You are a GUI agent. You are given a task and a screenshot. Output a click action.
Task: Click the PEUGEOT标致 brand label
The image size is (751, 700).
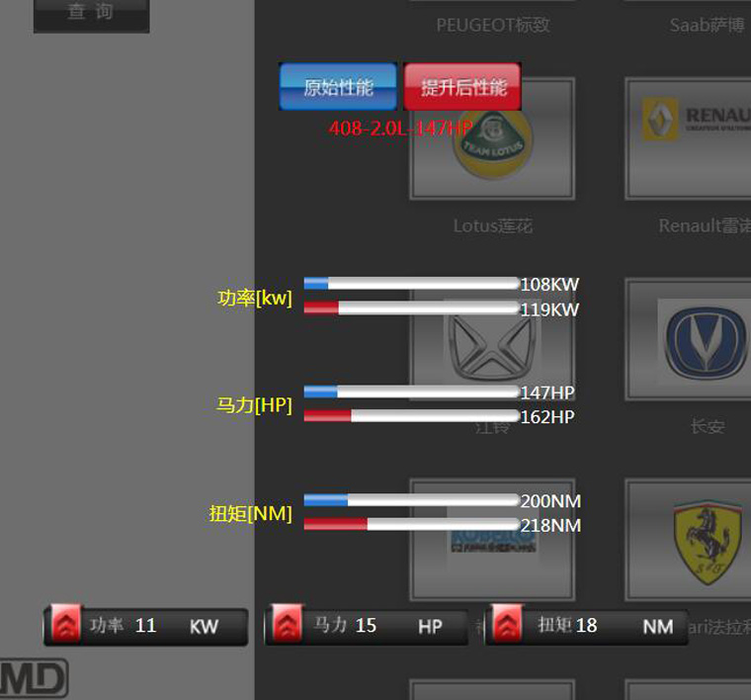click(x=493, y=25)
